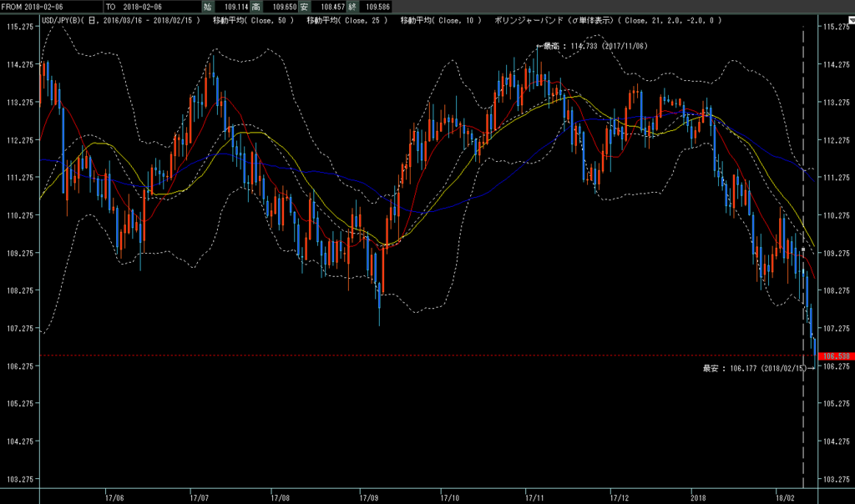Click the USD/JPY(B) chart title legend
The width and height of the screenshot is (855, 504).
(x=120, y=20)
